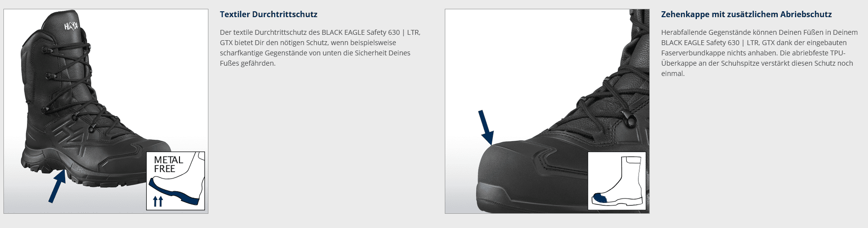Open the toe cap close-up image

click(547, 111)
